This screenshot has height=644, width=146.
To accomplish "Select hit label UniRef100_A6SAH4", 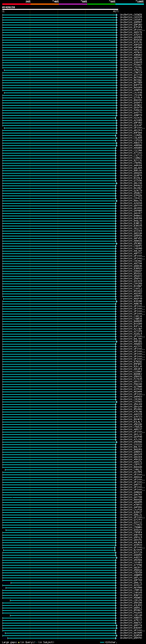I will (x=131, y=392).
